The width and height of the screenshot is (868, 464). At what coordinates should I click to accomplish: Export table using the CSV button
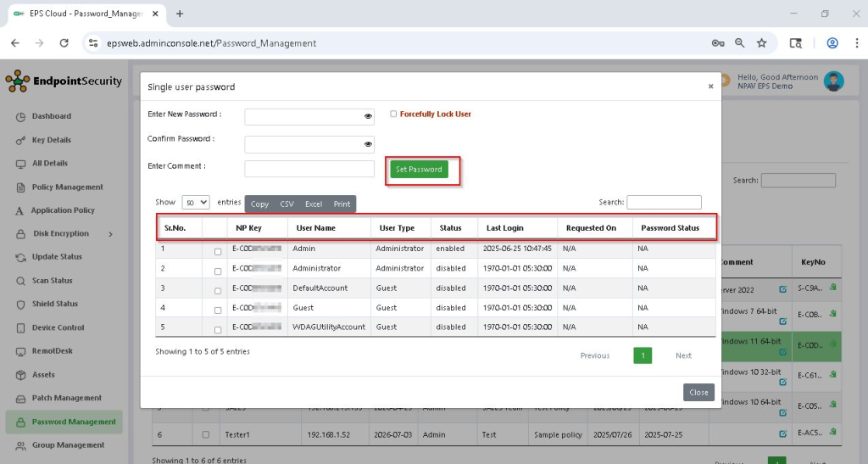pyautogui.click(x=287, y=204)
